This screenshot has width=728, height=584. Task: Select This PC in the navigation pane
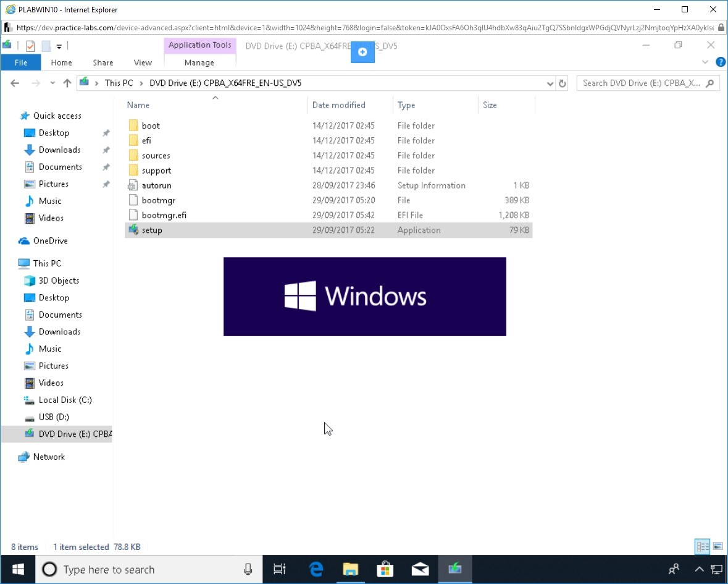click(x=47, y=263)
